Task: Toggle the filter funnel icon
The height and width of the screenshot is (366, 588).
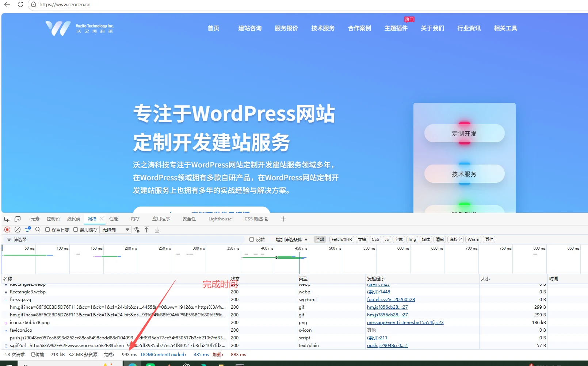Action: click(x=28, y=230)
